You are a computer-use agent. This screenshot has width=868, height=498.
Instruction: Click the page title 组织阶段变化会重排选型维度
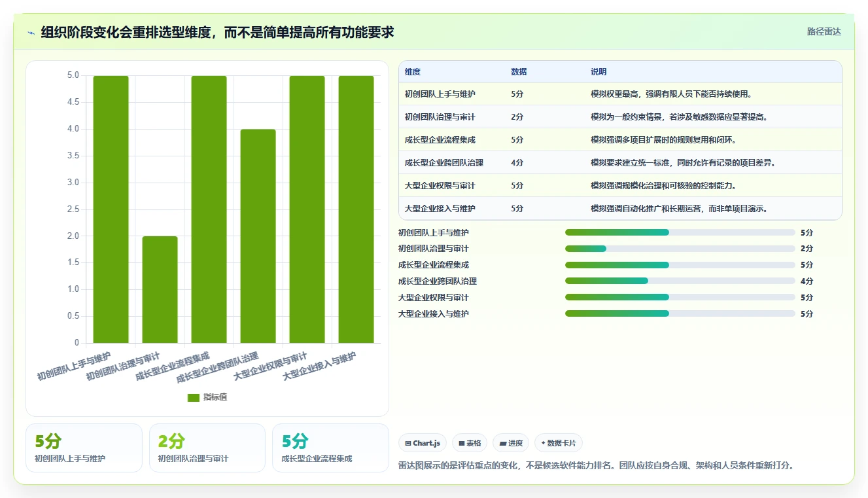[x=217, y=32]
